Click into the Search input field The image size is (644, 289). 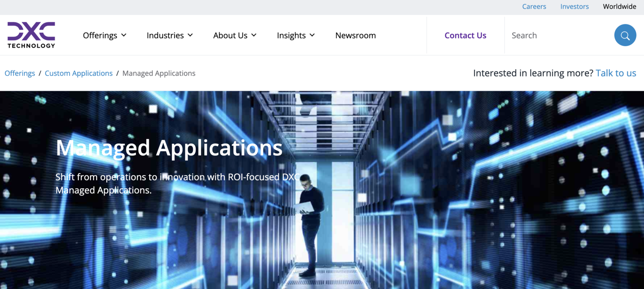click(560, 35)
